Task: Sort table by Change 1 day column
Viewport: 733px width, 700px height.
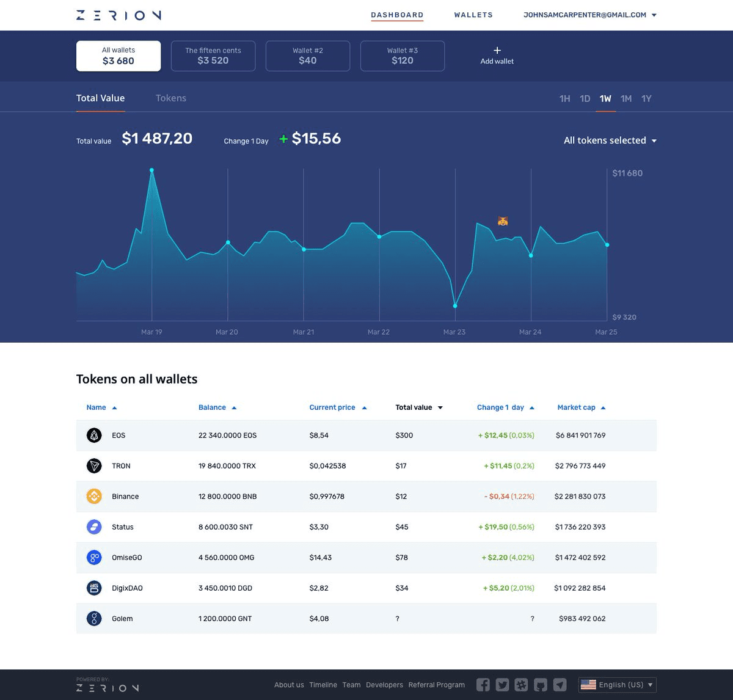Action: pyautogui.click(x=506, y=407)
